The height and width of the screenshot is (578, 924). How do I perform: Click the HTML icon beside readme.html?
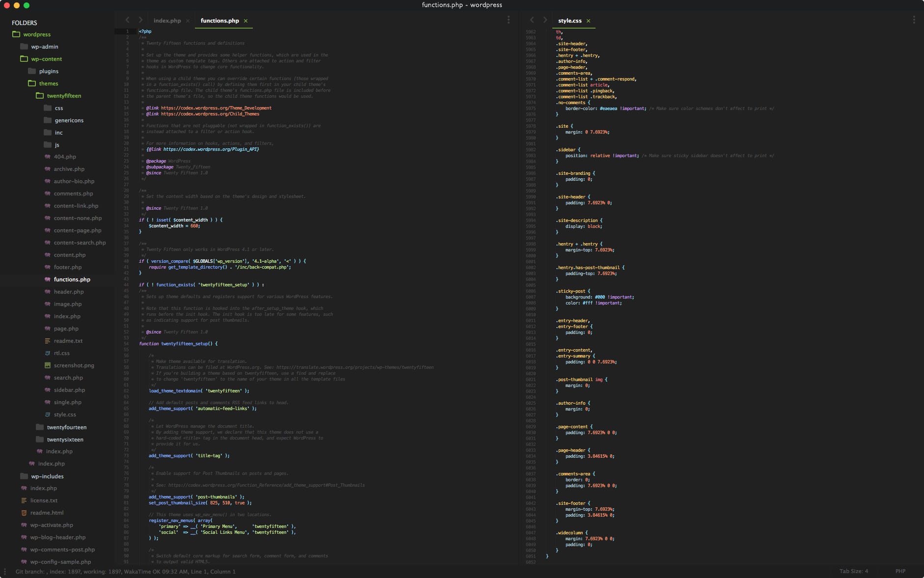click(24, 513)
